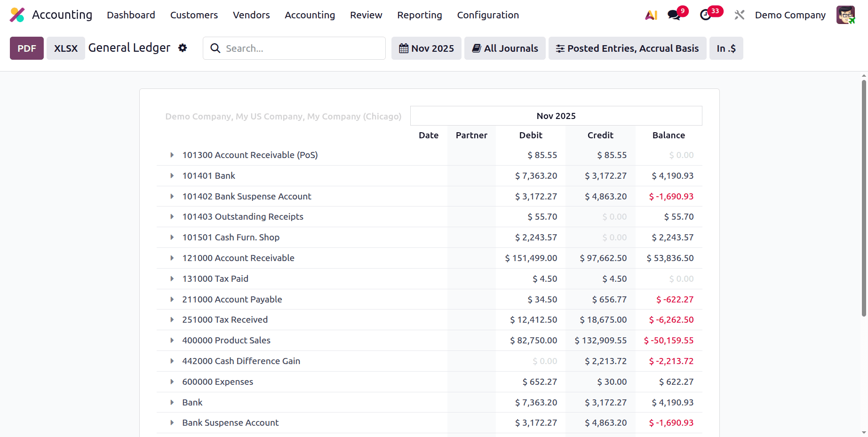Image resolution: width=868 pixels, height=437 pixels.
Task: Click the $ 53,836.50 balance value
Action: [670, 258]
